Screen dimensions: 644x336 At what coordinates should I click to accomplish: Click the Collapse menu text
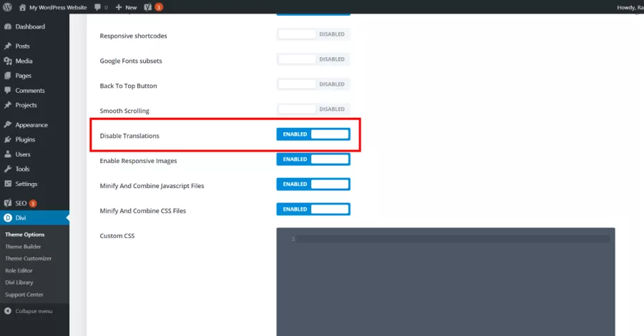pos(34,311)
